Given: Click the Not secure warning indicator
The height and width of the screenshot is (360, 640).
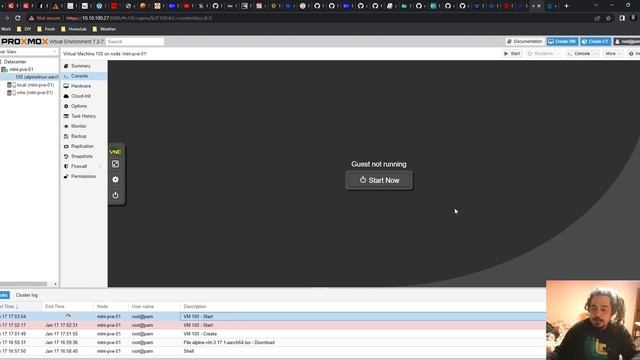Looking at the screenshot, I should coord(44,18).
